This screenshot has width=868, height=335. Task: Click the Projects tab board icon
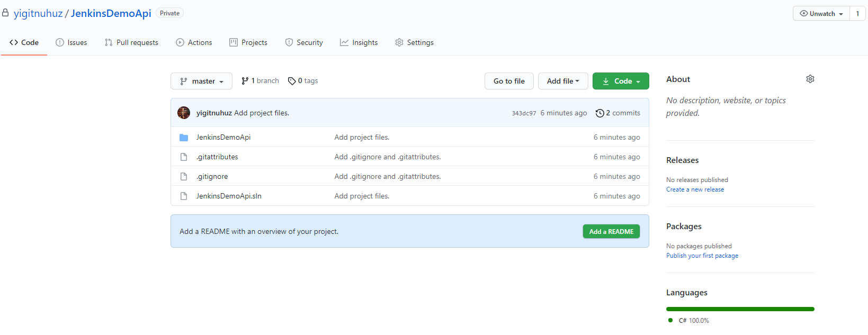click(234, 42)
